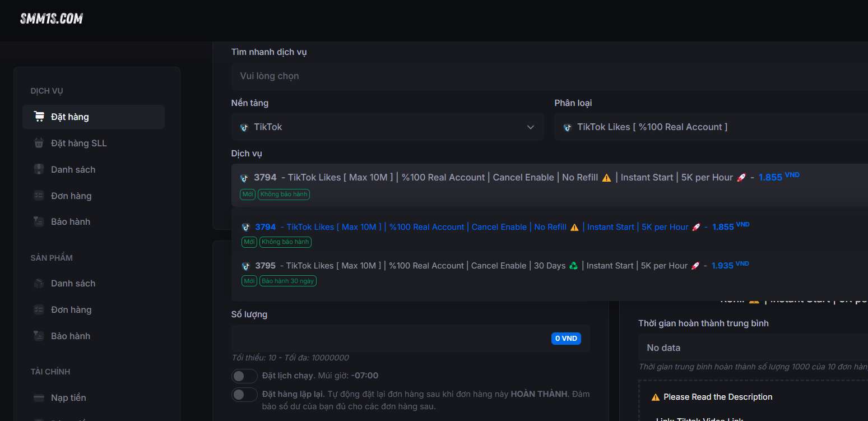Open the selected Dịch vụ 3794 dropdown field
This screenshot has width=868, height=421.
(549, 185)
